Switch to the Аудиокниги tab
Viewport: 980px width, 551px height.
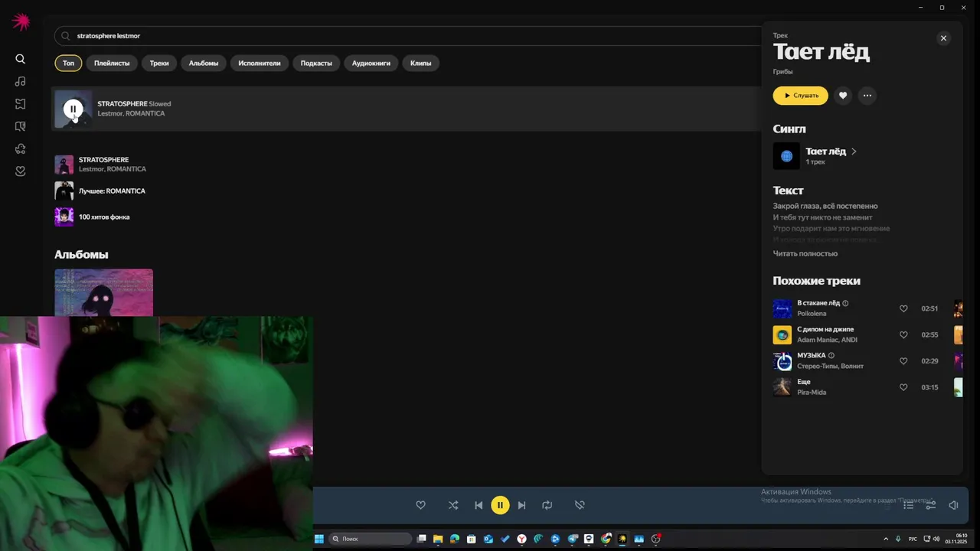click(371, 63)
